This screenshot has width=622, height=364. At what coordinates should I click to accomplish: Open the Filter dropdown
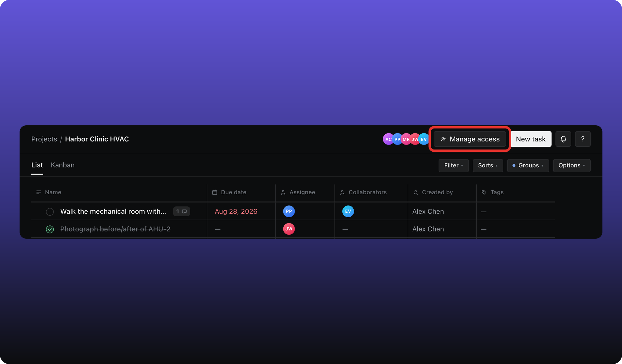(453, 165)
